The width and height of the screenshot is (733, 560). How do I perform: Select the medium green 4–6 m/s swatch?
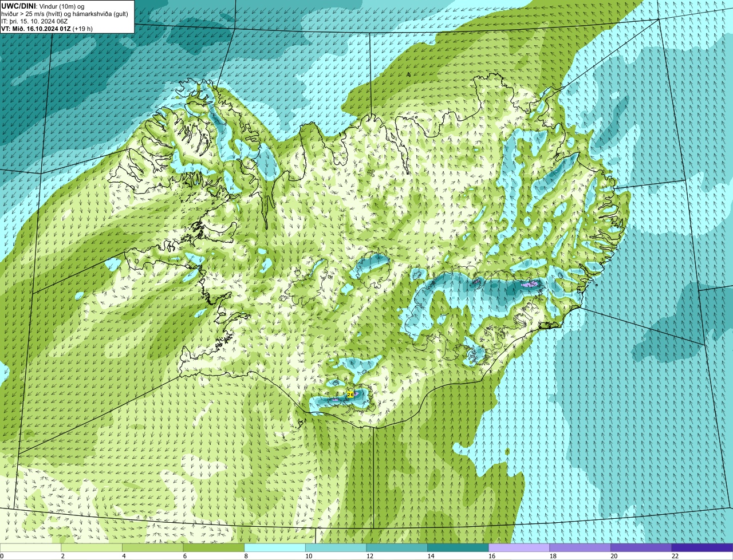(153, 547)
